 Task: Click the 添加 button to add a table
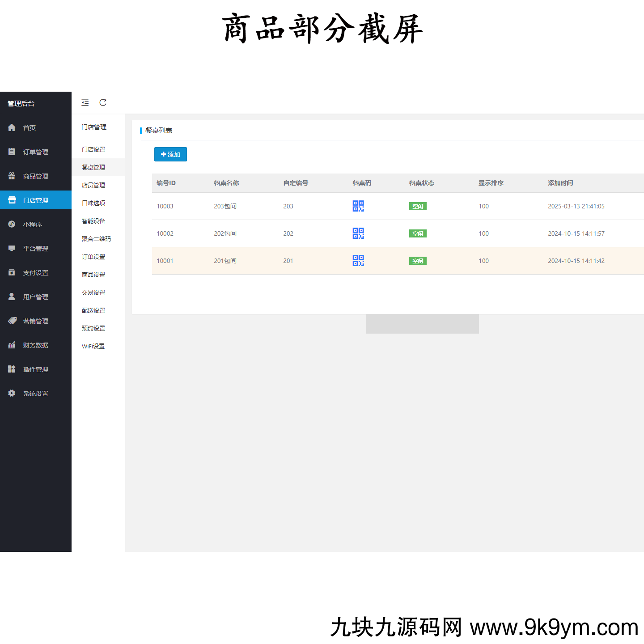170,154
